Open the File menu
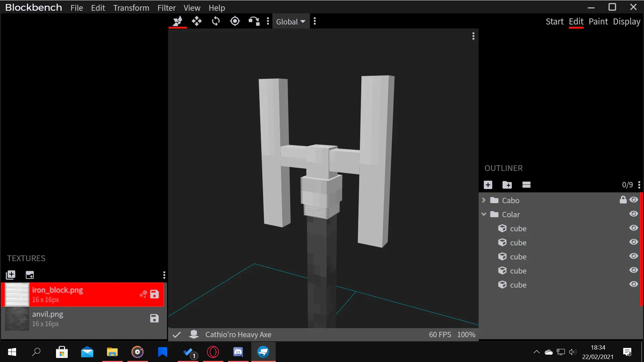Image resolution: width=644 pixels, height=362 pixels. pos(76,8)
